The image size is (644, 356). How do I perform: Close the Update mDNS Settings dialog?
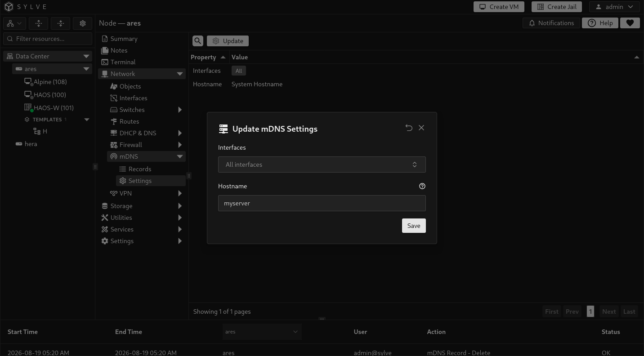pyautogui.click(x=421, y=128)
